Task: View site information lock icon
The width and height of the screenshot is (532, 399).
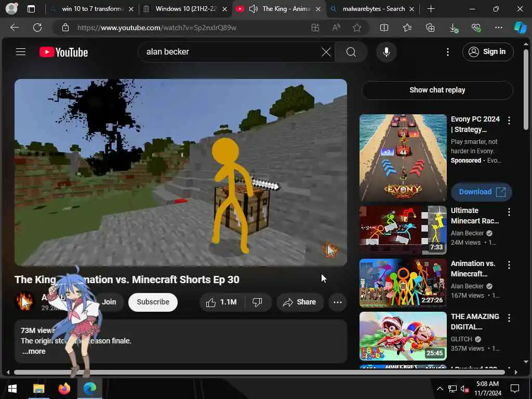Action: pyautogui.click(x=65, y=28)
